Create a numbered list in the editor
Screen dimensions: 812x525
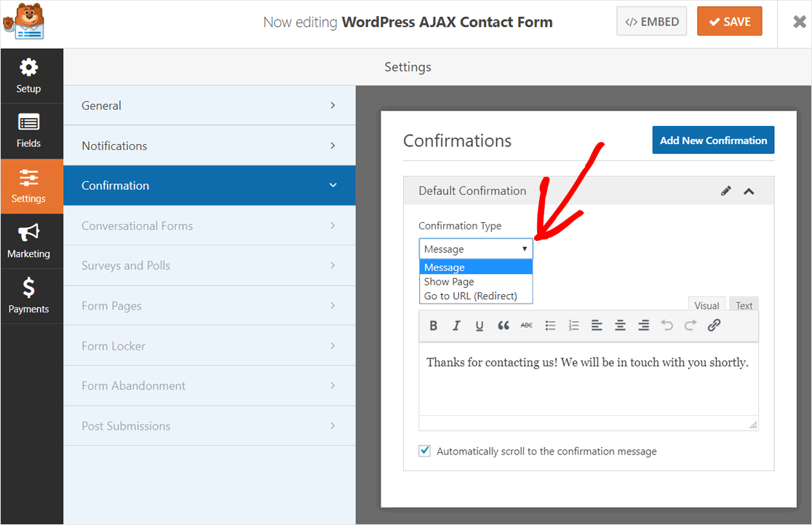573,325
